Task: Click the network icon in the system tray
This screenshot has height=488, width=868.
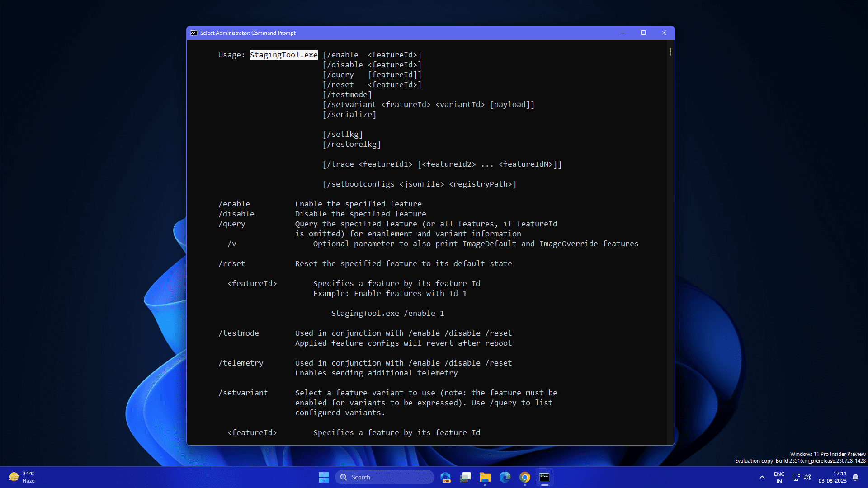Action: pyautogui.click(x=797, y=477)
